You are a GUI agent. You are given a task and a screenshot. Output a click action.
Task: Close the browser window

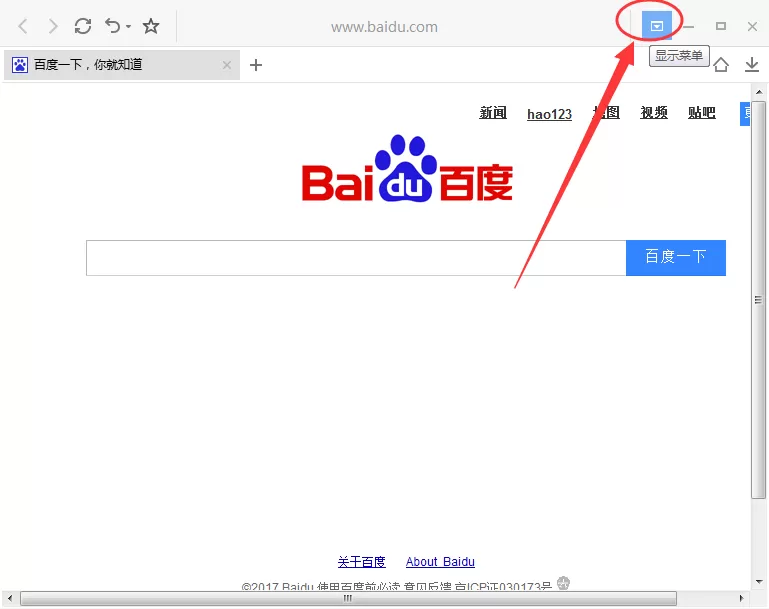pyautogui.click(x=752, y=26)
